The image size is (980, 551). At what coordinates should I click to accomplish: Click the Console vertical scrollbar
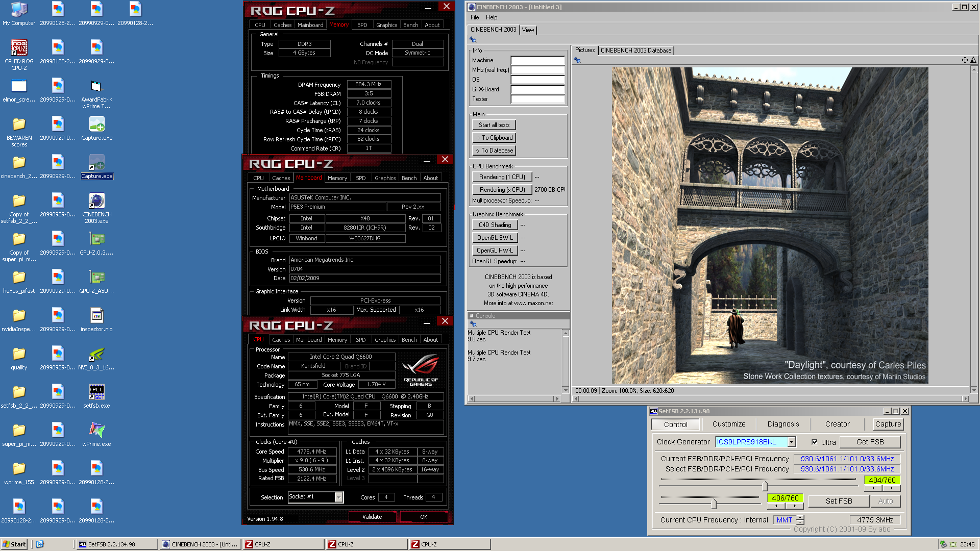click(566, 361)
